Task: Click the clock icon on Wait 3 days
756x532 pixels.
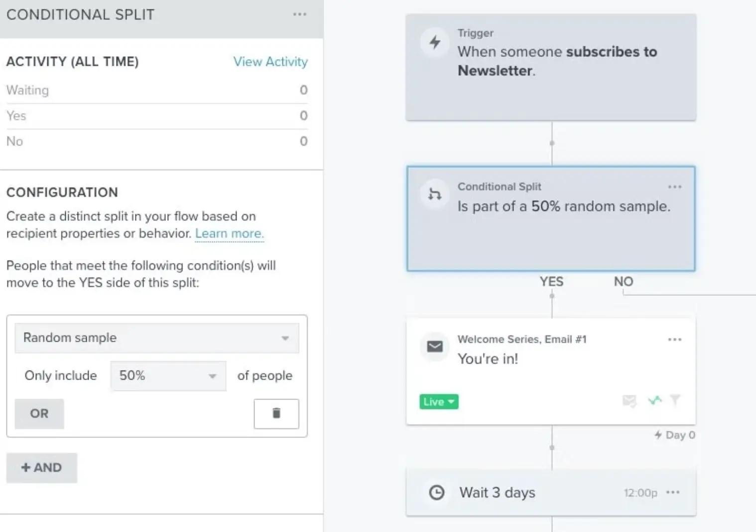Action: pos(437,492)
